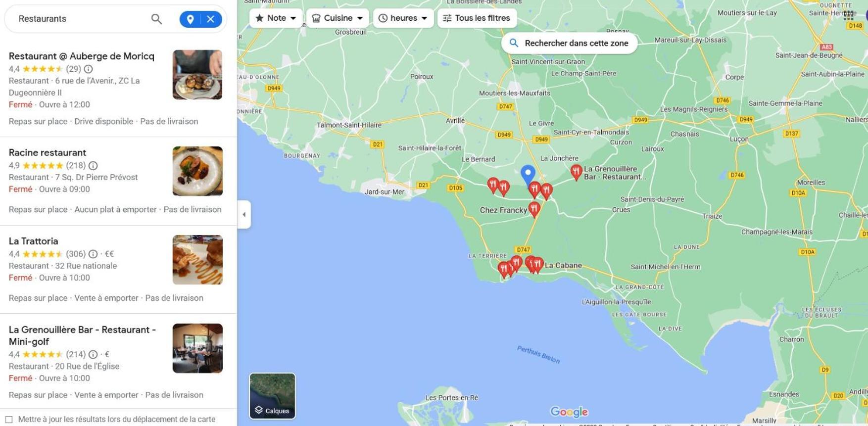
Task: Click the Google logo on the map
Action: point(569,412)
